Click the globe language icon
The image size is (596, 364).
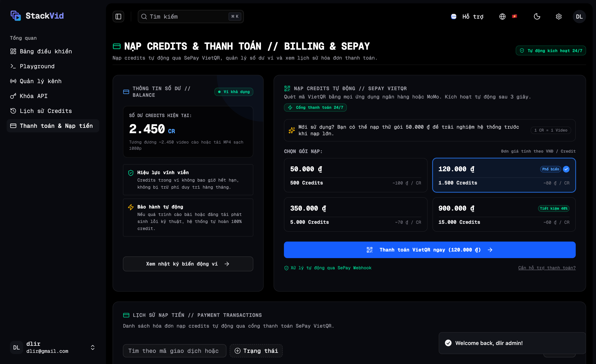point(502,16)
